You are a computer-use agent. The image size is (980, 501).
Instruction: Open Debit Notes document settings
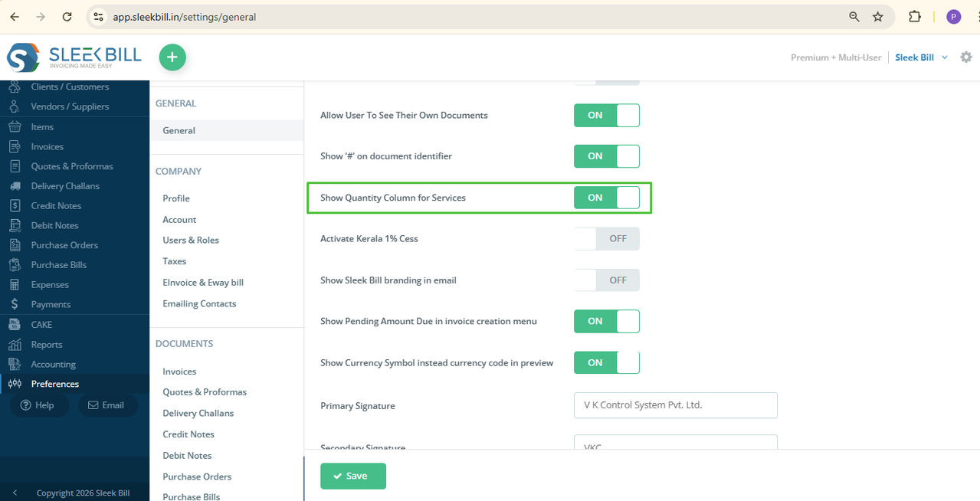[187, 455]
